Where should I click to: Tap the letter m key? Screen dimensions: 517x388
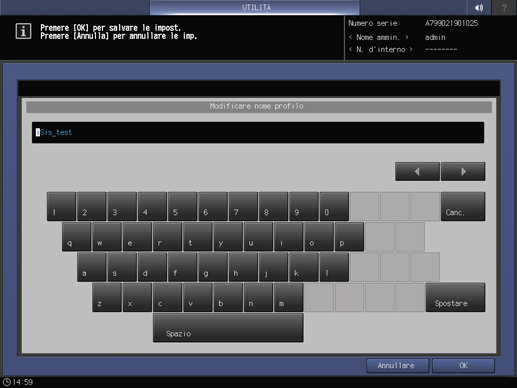coord(289,298)
